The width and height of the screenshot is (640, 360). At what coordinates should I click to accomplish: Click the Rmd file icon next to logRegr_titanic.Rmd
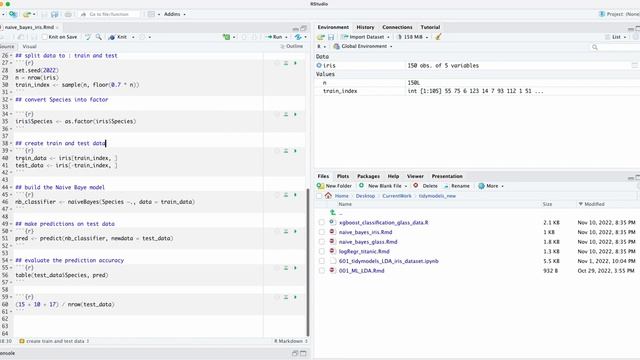tap(332, 251)
